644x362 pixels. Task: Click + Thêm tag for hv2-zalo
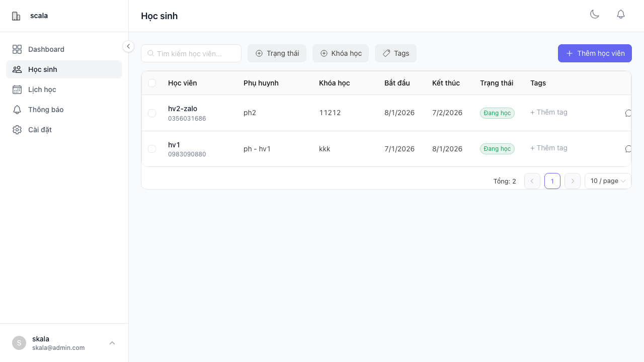[549, 112]
